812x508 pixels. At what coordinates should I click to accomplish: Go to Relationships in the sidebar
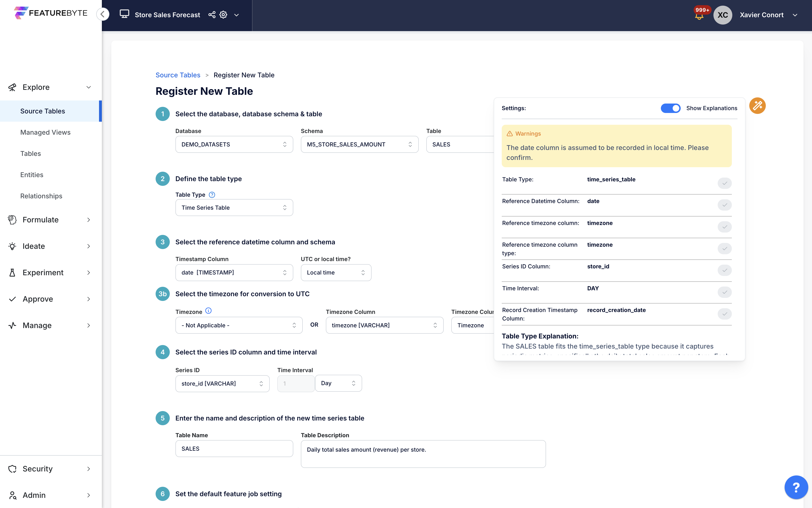click(x=41, y=196)
